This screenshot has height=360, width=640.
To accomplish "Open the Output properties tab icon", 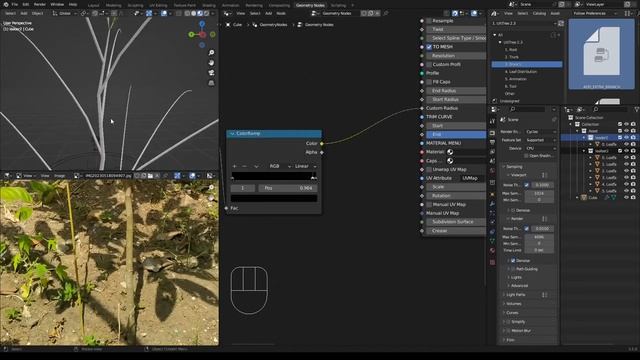I will (x=492, y=142).
